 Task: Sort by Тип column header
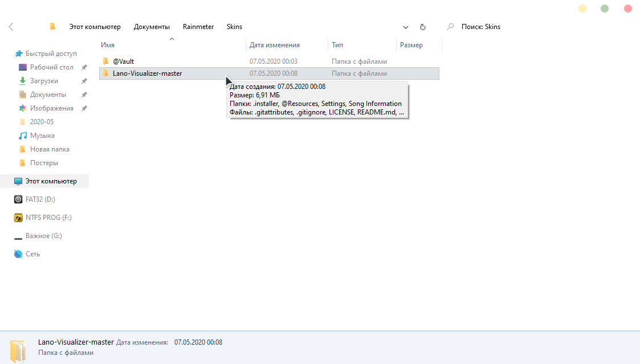(337, 45)
